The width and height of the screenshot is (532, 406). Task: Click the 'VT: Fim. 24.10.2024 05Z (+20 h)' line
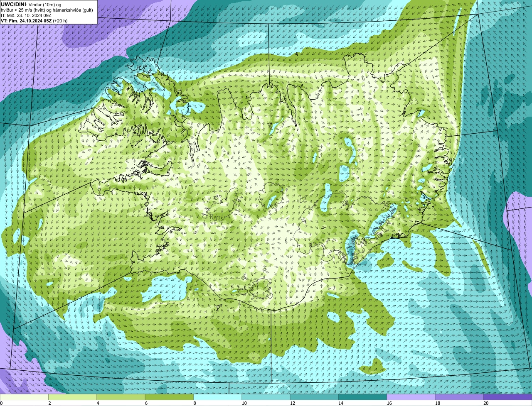34,20
